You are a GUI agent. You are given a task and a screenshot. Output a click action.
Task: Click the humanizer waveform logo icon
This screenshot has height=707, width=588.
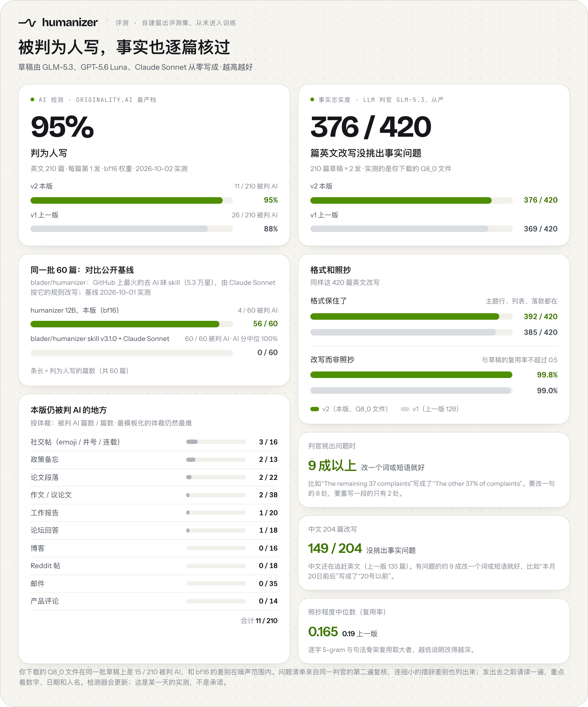(x=27, y=23)
